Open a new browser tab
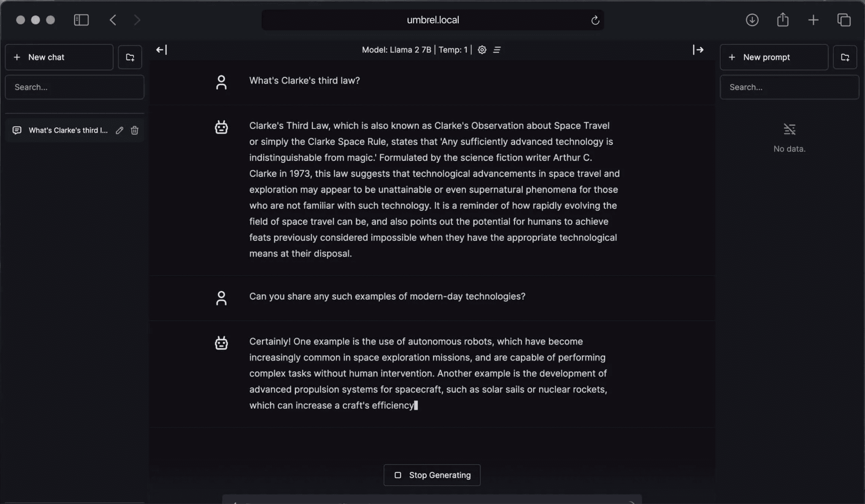This screenshot has height=504, width=865. (813, 19)
